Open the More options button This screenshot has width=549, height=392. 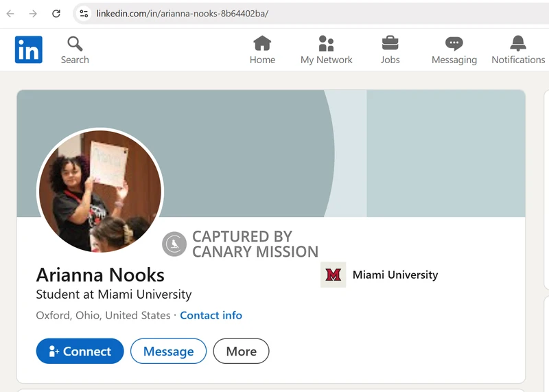pyautogui.click(x=242, y=351)
